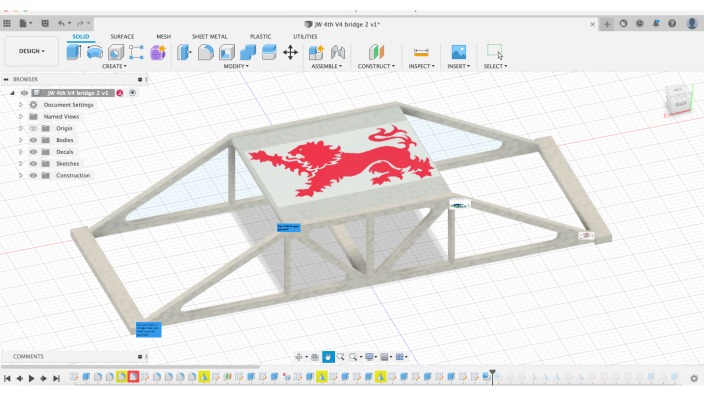Switch to the MESH tab
This screenshot has height=396, width=704.
[163, 36]
